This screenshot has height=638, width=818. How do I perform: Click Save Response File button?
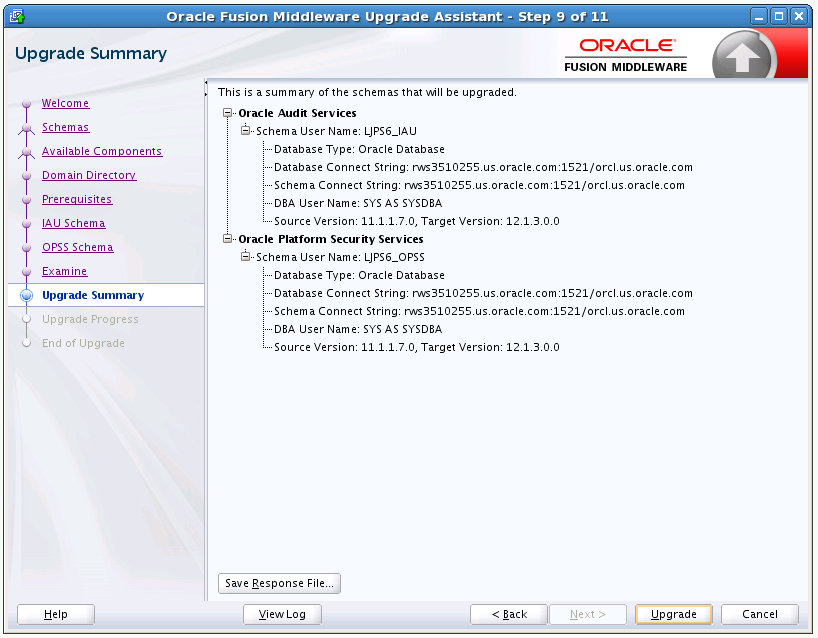tap(279, 583)
